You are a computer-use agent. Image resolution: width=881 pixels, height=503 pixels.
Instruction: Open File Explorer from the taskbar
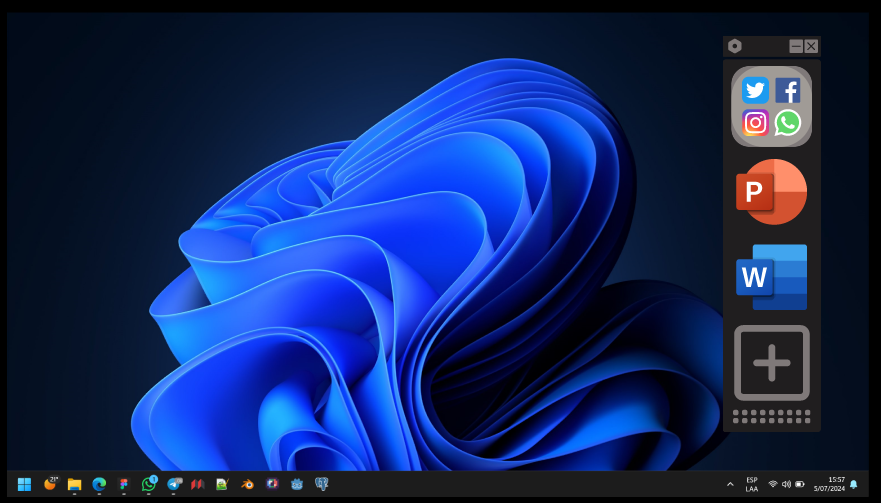74,484
